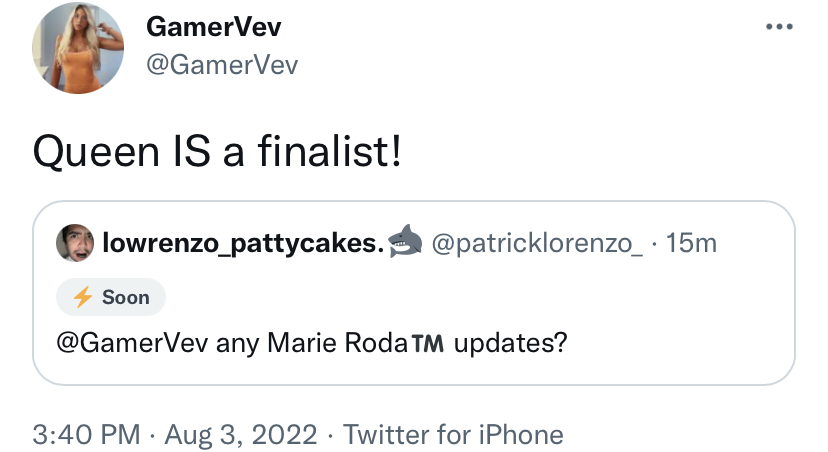
Task: Open the @GamerVev handle under the name
Action: (222, 65)
